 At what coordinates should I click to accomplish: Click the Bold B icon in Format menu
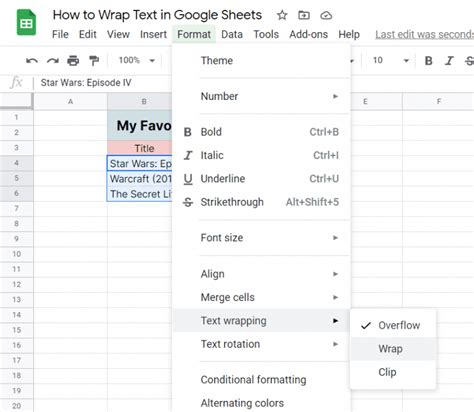coord(188,132)
